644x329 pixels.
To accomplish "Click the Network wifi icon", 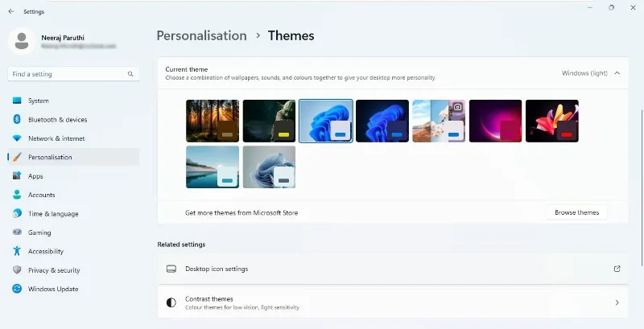I will pyautogui.click(x=17, y=138).
